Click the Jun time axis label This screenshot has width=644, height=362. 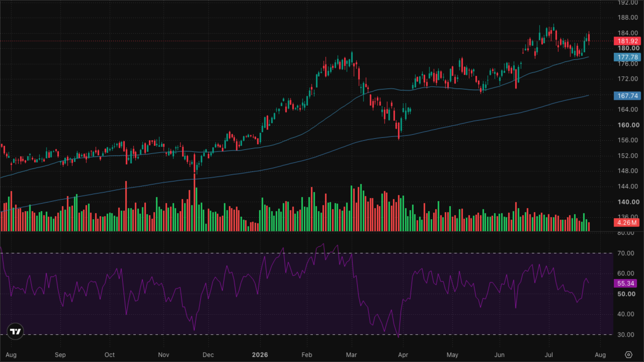tap(499, 355)
